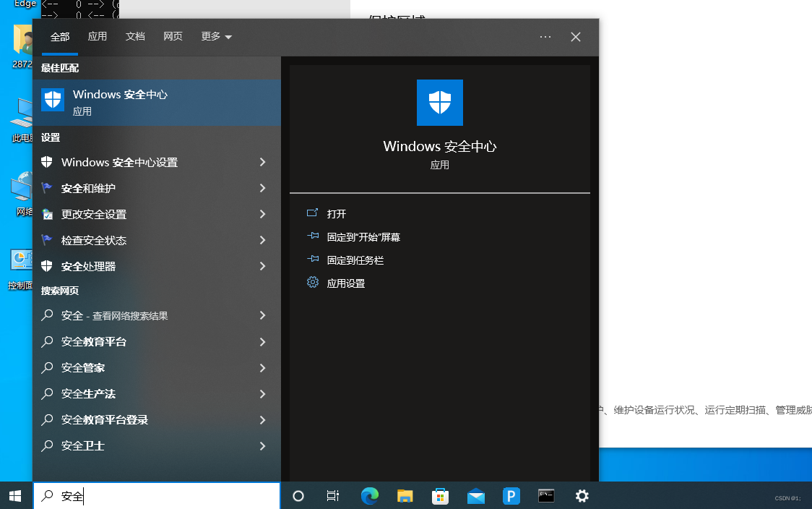Click the open icon beside 打开
The width and height of the screenshot is (812, 509).
coord(312,213)
